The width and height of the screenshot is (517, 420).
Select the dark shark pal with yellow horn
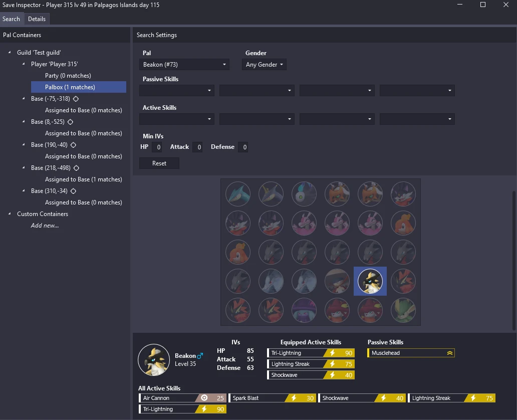271,194
